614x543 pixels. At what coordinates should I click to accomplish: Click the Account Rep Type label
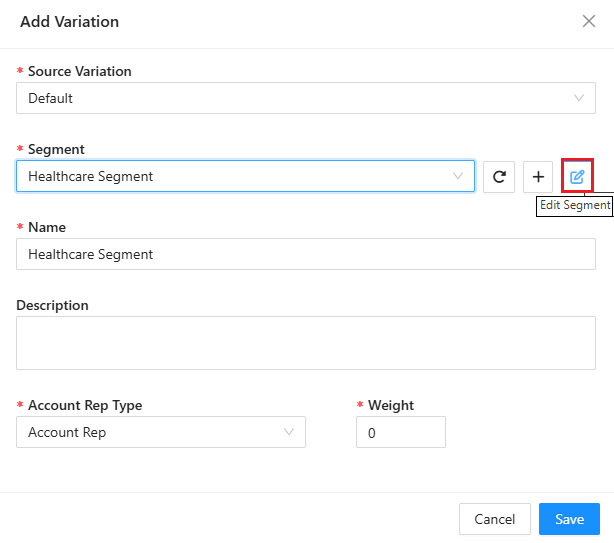pyautogui.click(x=85, y=405)
